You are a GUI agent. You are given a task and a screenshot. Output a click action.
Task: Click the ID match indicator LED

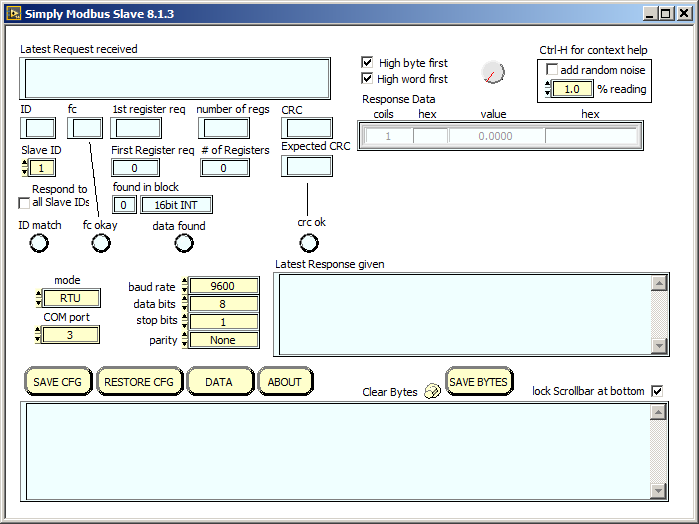pyautogui.click(x=39, y=243)
